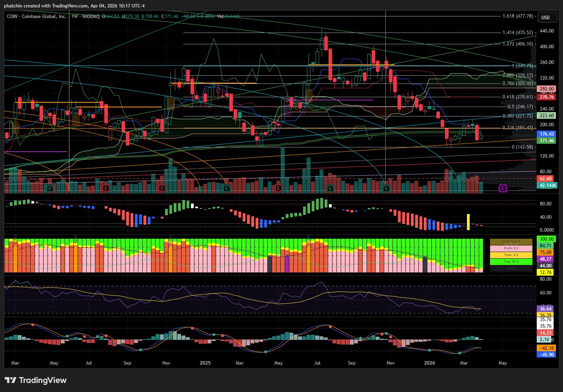The height and width of the screenshot is (392, 563).
Task: Click the open value O164.53
Action: pos(111,16)
